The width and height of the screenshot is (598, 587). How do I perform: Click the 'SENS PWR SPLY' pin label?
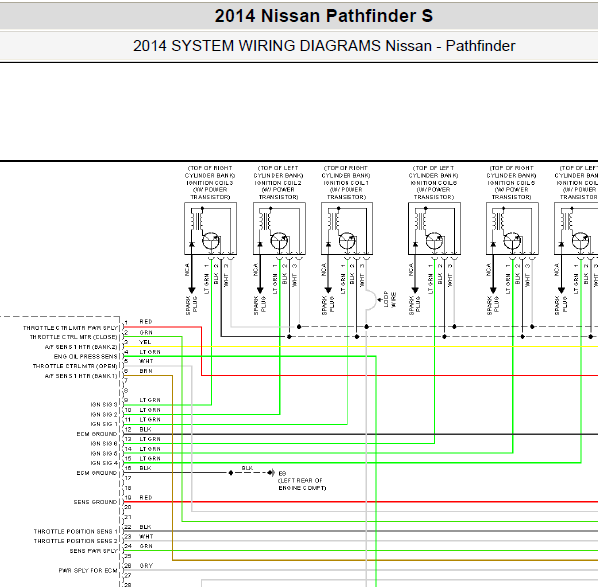[94, 551]
